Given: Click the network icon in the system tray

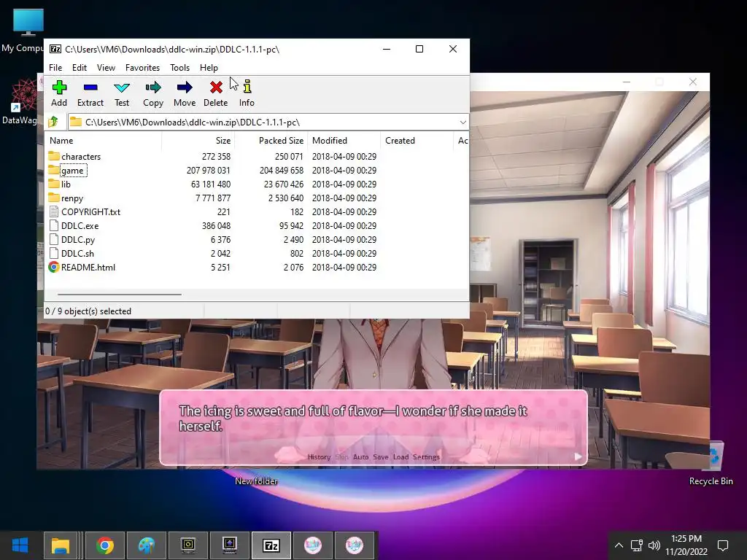Looking at the screenshot, I should pos(636,545).
